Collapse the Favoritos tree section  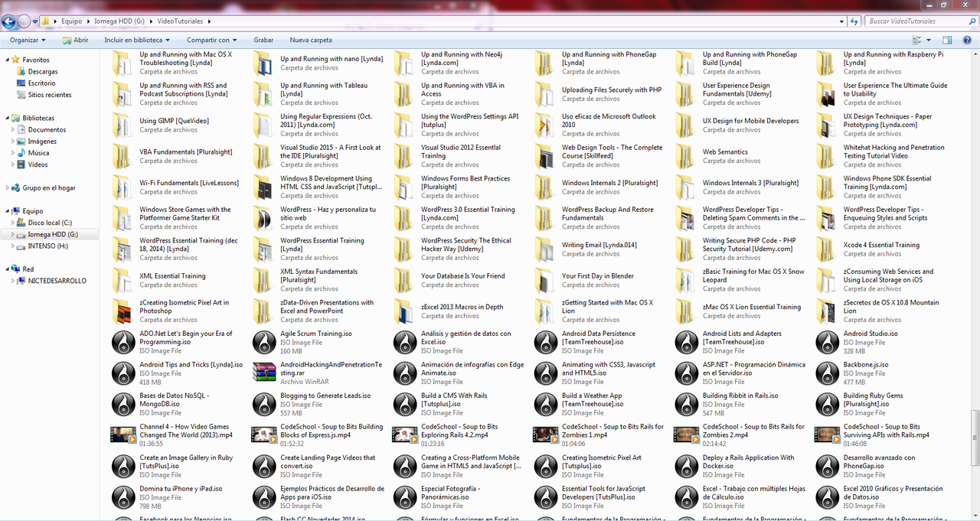tap(7, 60)
